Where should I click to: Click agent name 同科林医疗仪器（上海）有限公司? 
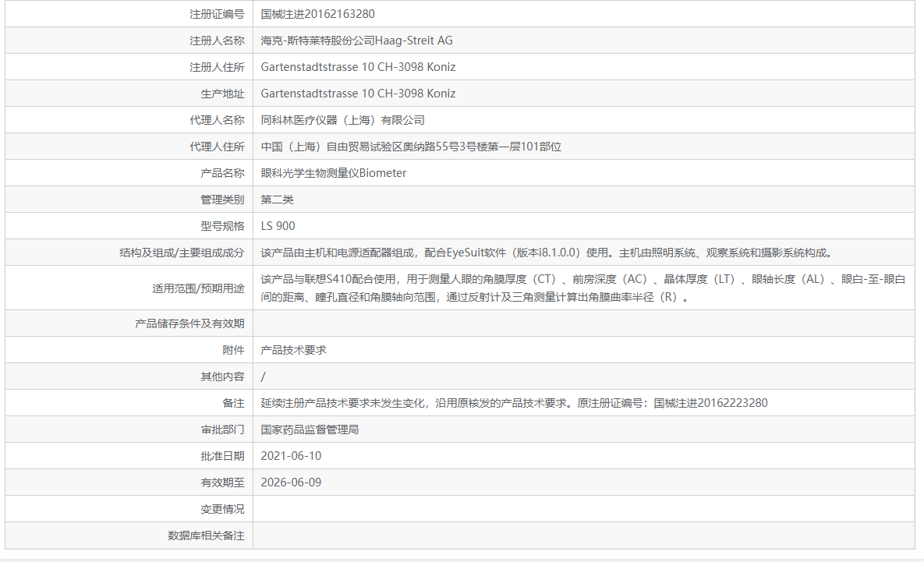[342, 120]
